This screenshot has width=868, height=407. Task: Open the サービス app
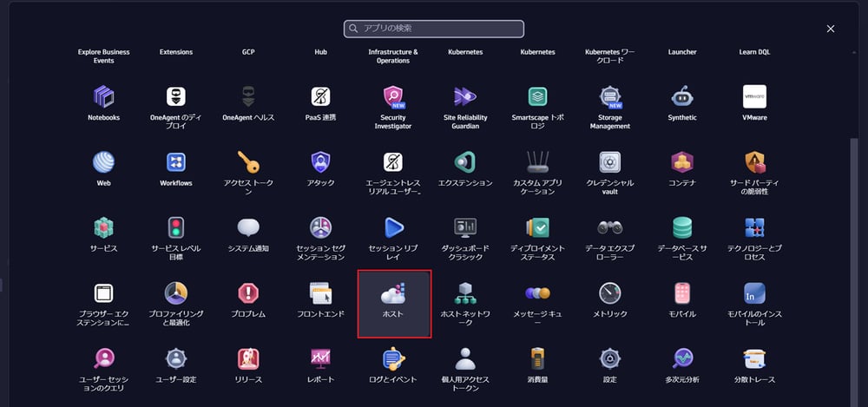coord(103,236)
